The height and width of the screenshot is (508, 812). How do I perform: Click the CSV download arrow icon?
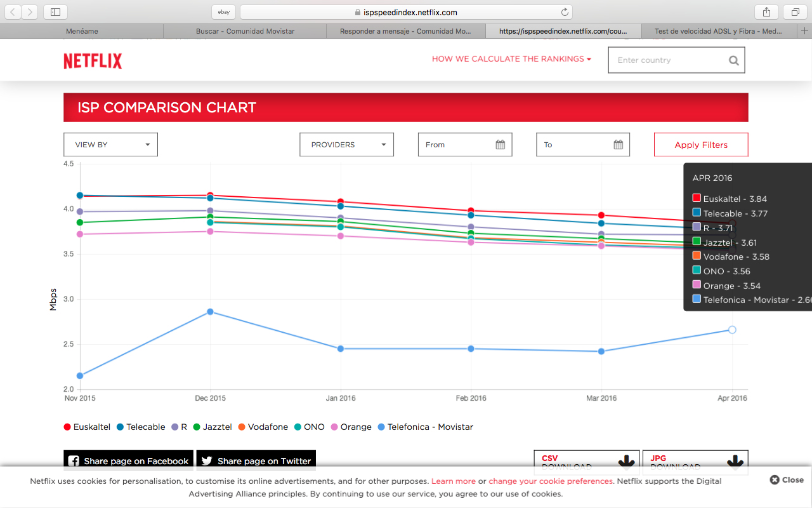[x=627, y=462]
